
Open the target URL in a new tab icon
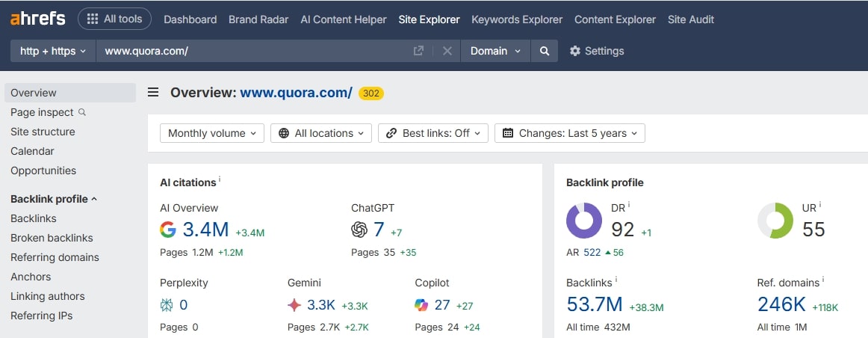pyautogui.click(x=418, y=51)
